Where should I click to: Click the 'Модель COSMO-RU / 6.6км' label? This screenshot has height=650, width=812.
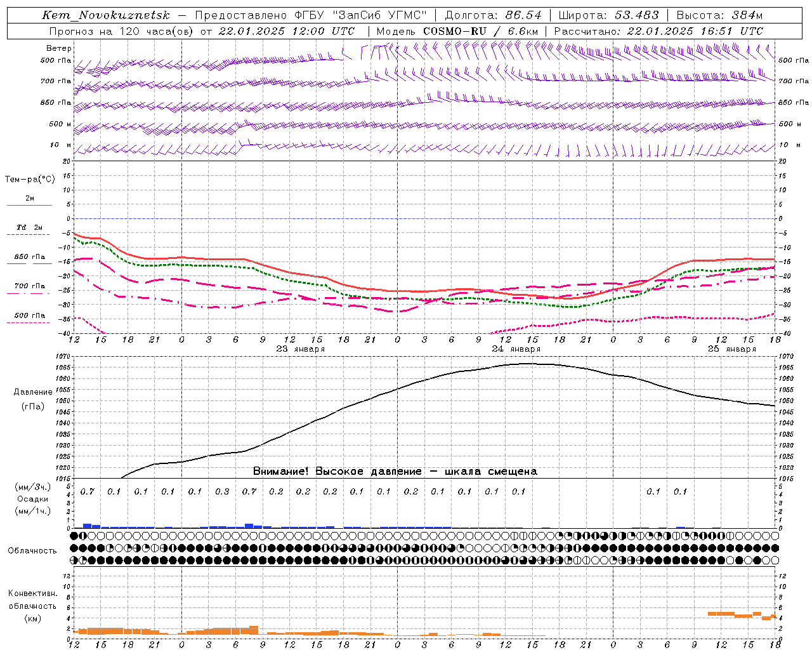point(457,31)
